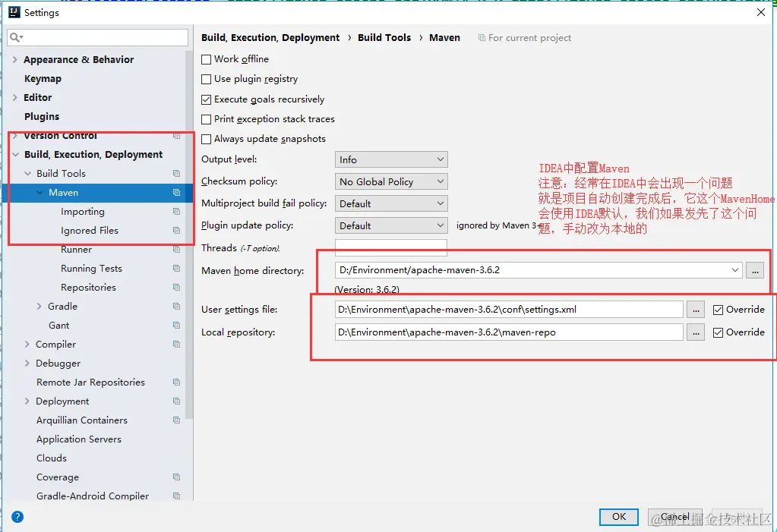Image resolution: width=777 pixels, height=532 pixels.
Task: Click the project-level icon beside Arquillian Containers
Action: 176,420
